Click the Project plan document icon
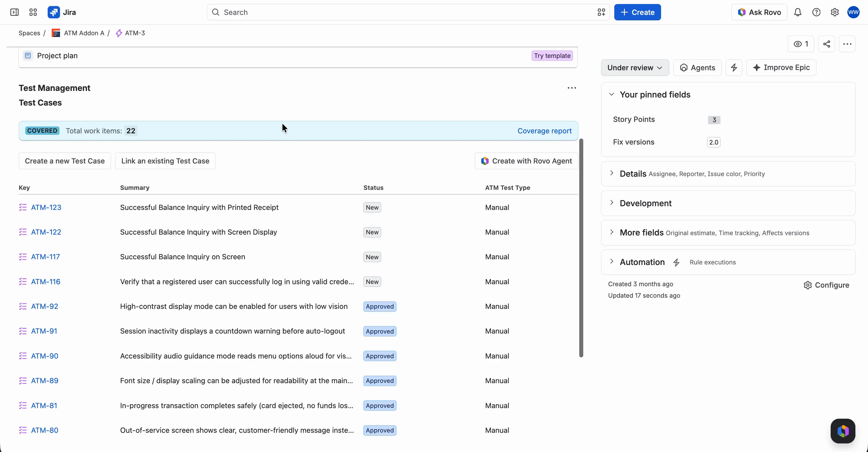The width and height of the screenshot is (868, 452). [28, 56]
